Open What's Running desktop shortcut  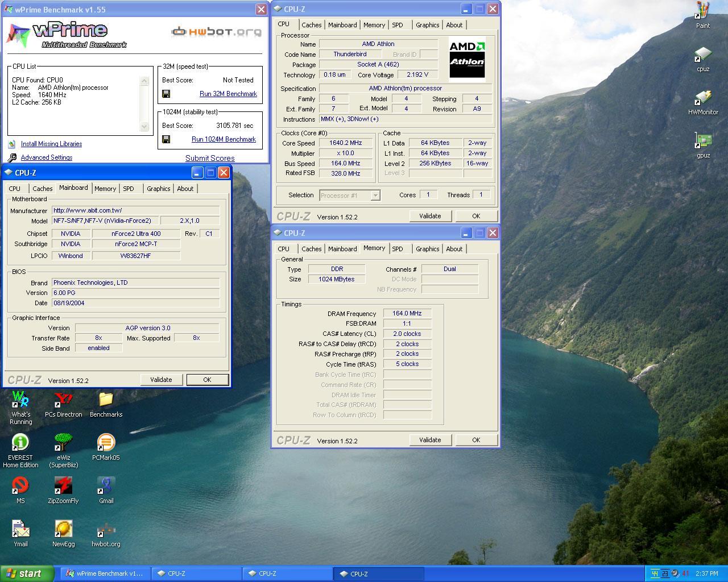(20, 407)
